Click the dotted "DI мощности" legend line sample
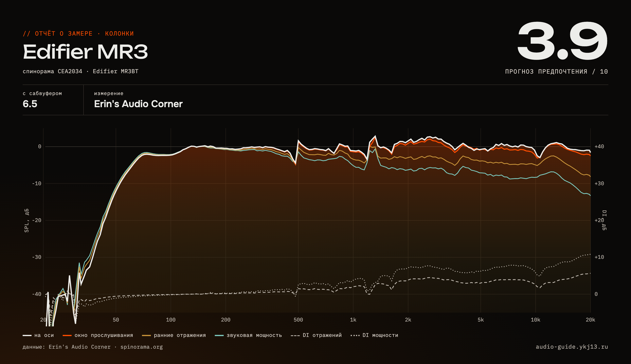631x364 pixels. coord(355,335)
